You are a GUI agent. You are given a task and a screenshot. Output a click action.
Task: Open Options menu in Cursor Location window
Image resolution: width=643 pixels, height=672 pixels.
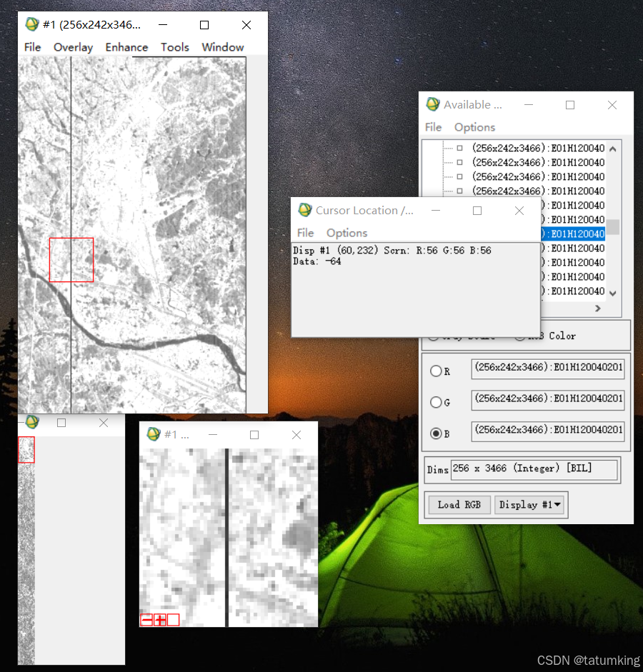coord(347,233)
